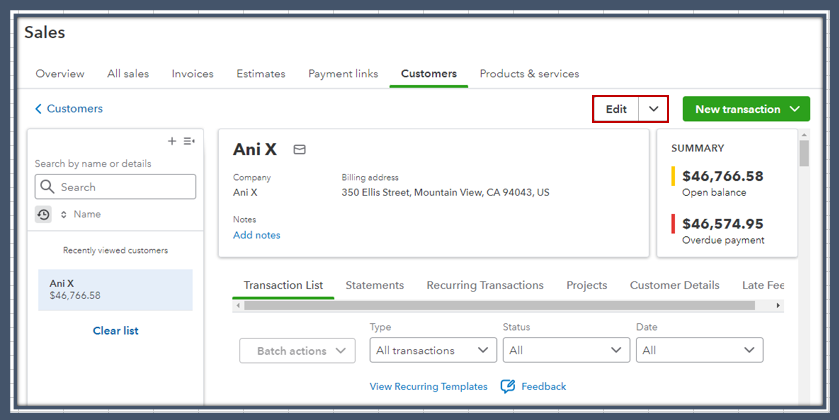Click the customer search input field

tap(124, 187)
